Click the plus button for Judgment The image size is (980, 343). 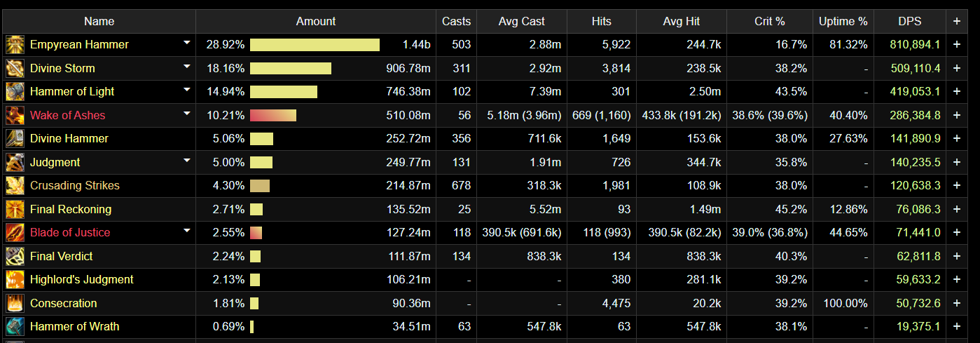tap(957, 162)
